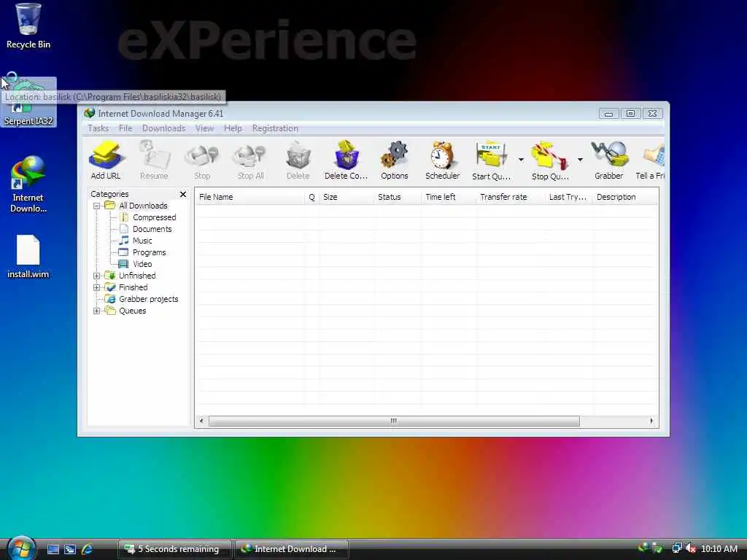Collapse the All Downloads tree node

[x=97, y=206]
